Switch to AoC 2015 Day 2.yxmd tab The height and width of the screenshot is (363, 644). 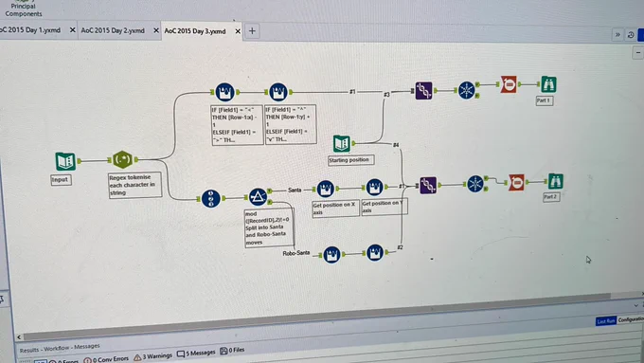point(113,30)
